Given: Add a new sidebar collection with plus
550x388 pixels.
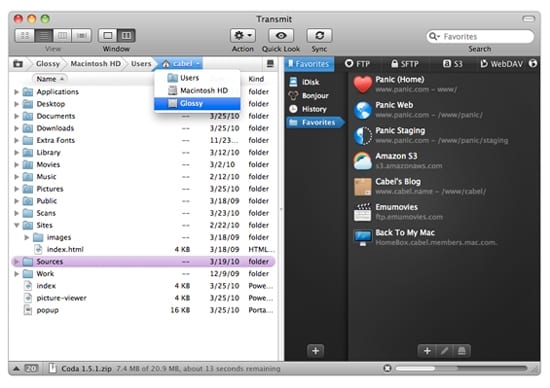Looking at the screenshot, I should click(315, 351).
